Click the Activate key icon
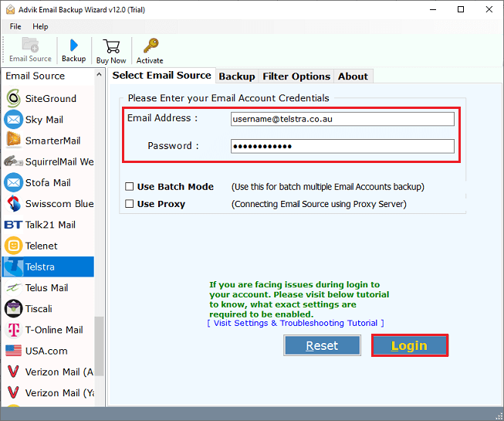 click(151, 46)
